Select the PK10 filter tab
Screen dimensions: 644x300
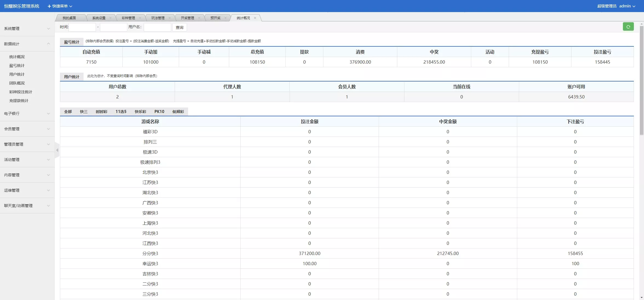coord(159,112)
